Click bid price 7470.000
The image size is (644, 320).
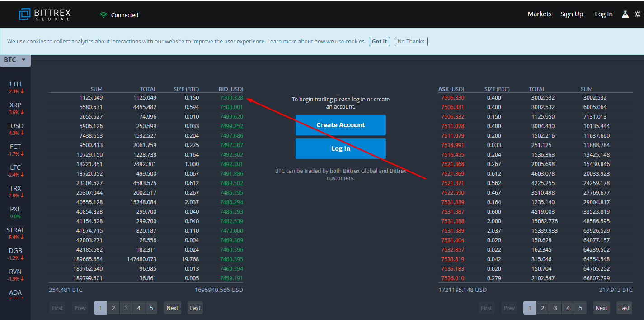coord(231,230)
